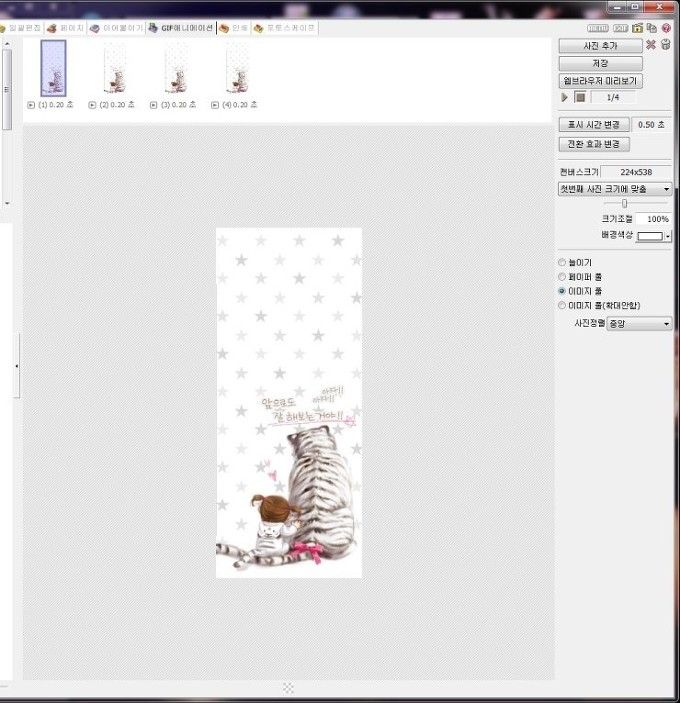Viewport: 680px width, 703px height.
Task: Click the 저장 (save) button
Action: click(600, 63)
